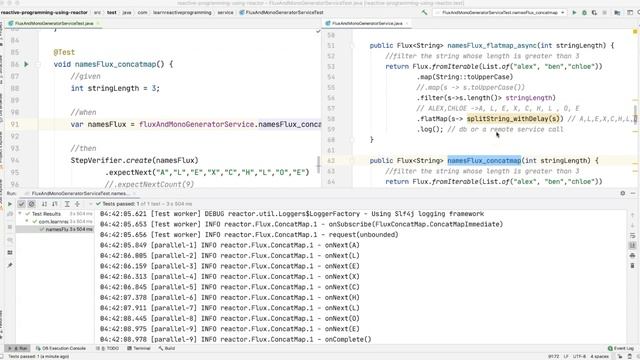Open the TODO tool window tab
Screen dimensions: 640x360
(108, 349)
